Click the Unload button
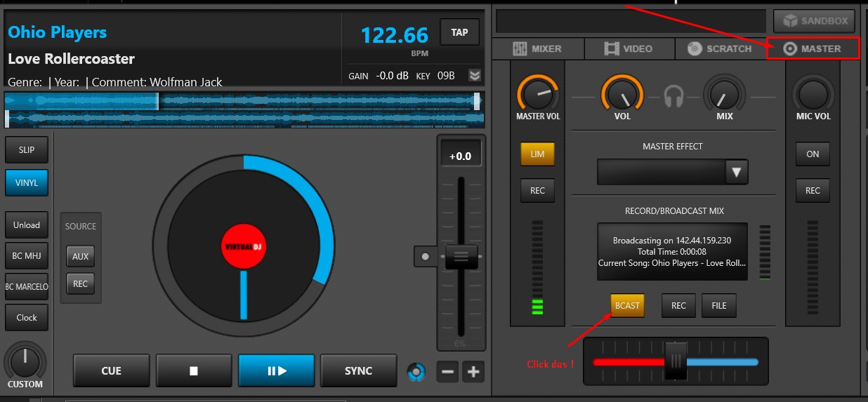The height and width of the screenshot is (402, 868). click(27, 225)
